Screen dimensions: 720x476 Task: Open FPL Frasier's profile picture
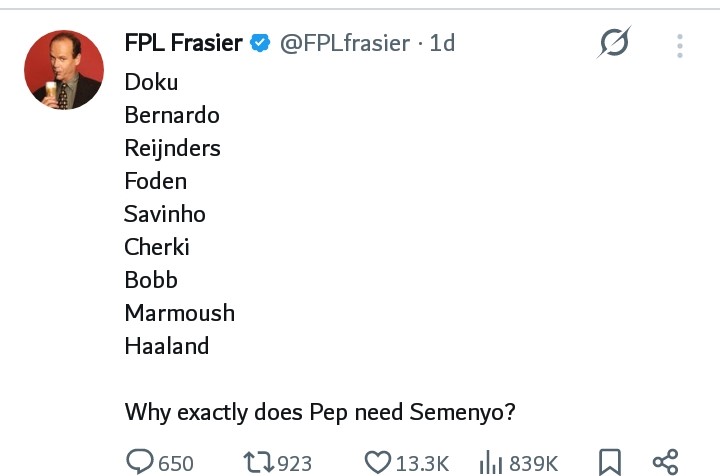[x=63, y=70]
